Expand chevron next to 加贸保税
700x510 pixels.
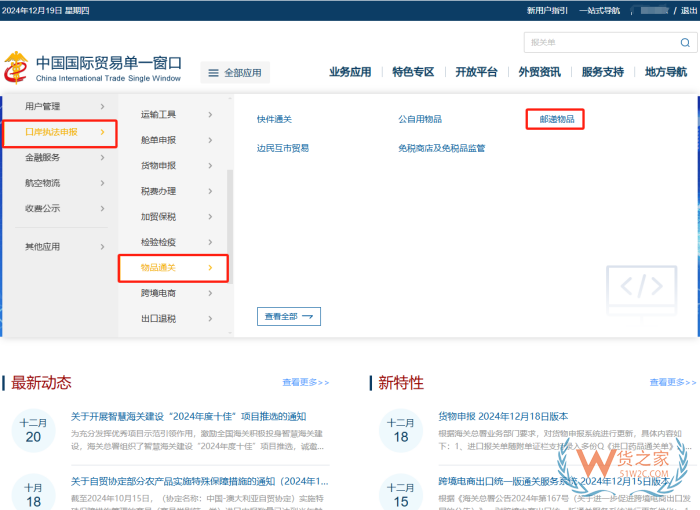tap(210, 217)
